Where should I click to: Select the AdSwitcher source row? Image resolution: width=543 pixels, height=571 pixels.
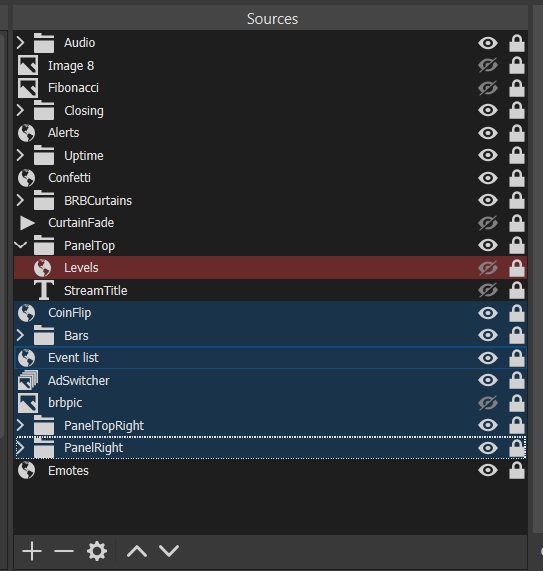pos(270,381)
